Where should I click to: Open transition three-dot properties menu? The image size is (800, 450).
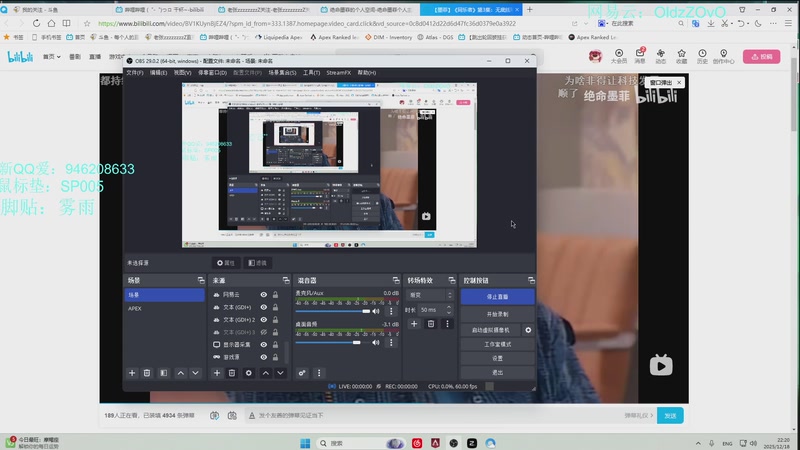(x=447, y=323)
